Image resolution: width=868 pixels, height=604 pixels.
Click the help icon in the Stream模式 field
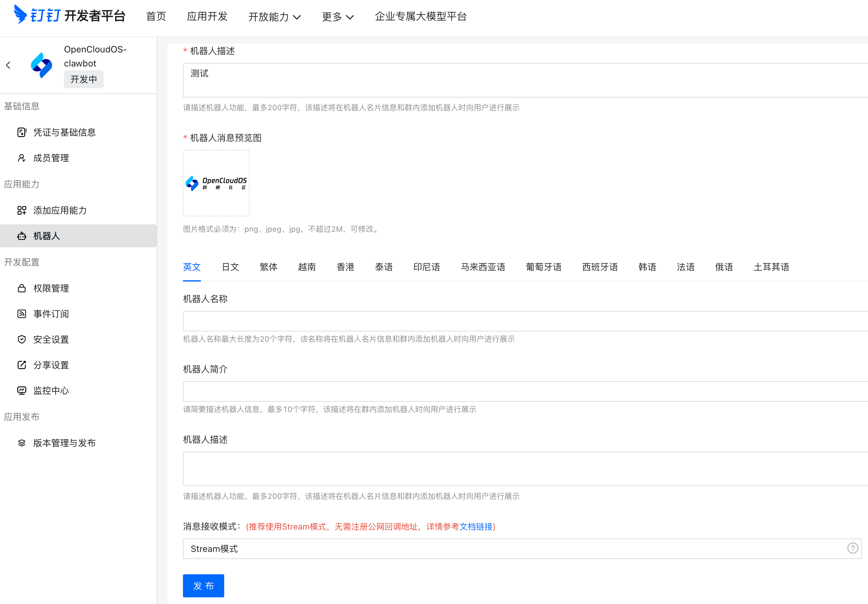[853, 548]
